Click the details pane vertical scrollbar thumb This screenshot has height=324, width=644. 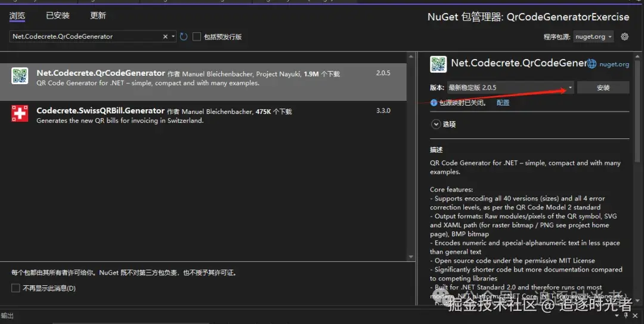point(637,111)
